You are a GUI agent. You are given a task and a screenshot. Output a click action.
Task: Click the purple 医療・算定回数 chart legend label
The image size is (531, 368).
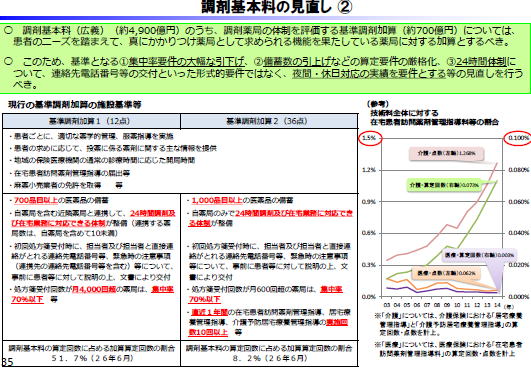point(479,255)
